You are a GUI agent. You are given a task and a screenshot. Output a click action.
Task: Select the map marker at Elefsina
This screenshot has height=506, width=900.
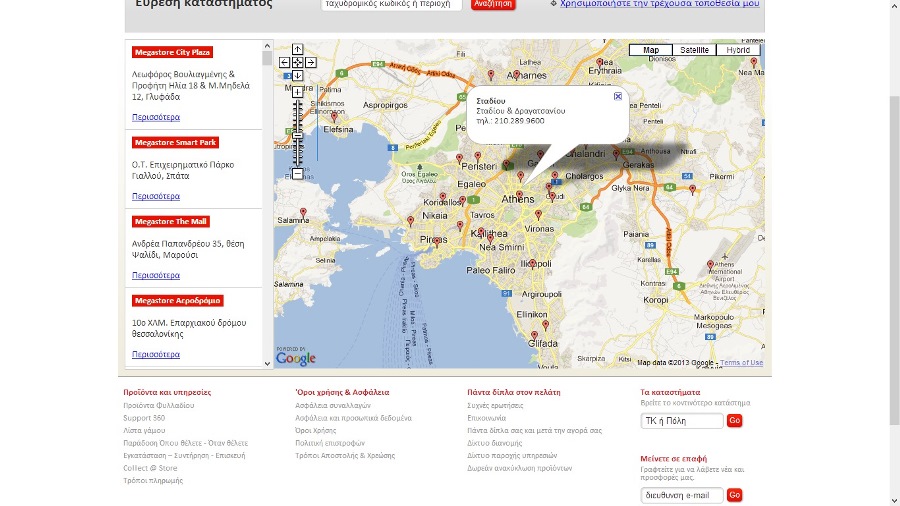334,117
